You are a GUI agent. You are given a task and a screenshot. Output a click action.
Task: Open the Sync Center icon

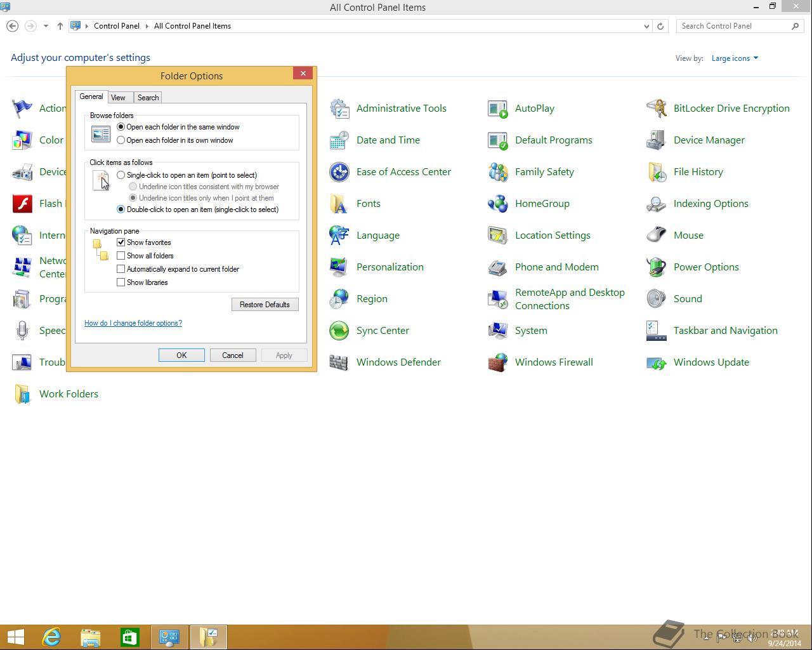pos(339,331)
